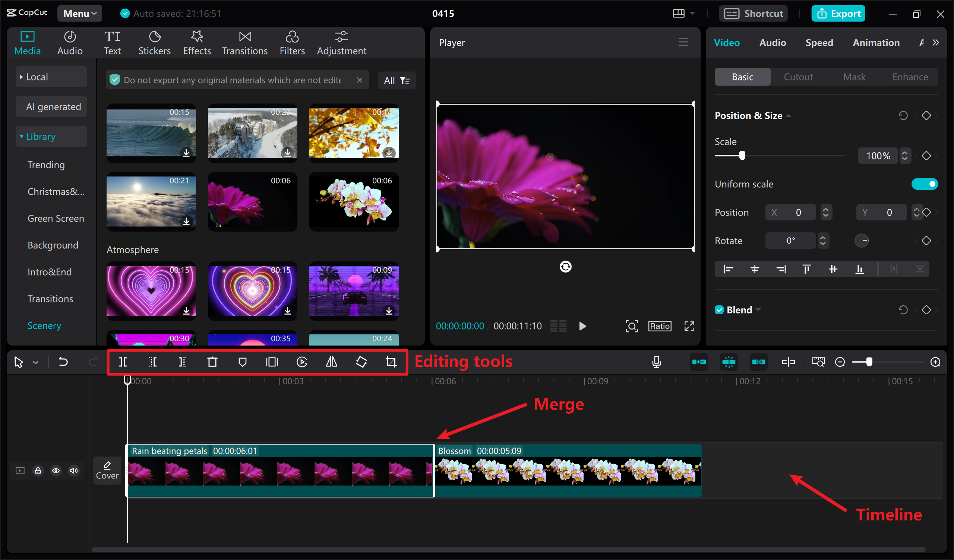Expand the Blend section options
The height and width of the screenshot is (560, 954).
(x=758, y=309)
